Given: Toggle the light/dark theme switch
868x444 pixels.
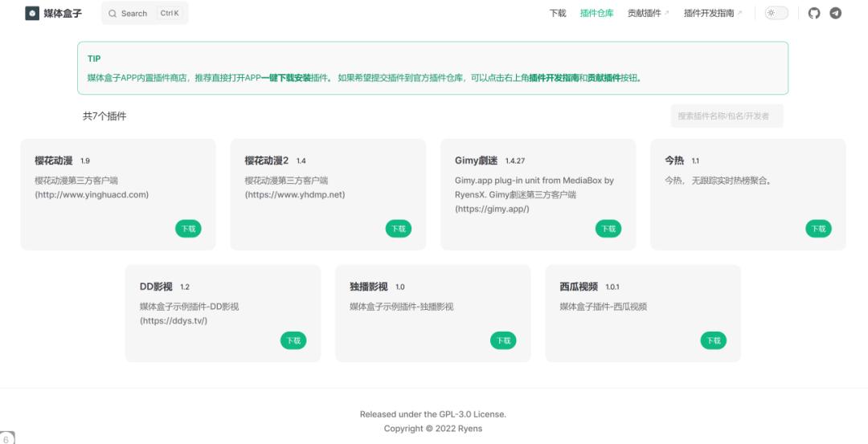Looking at the screenshot, I should point(776,14).
